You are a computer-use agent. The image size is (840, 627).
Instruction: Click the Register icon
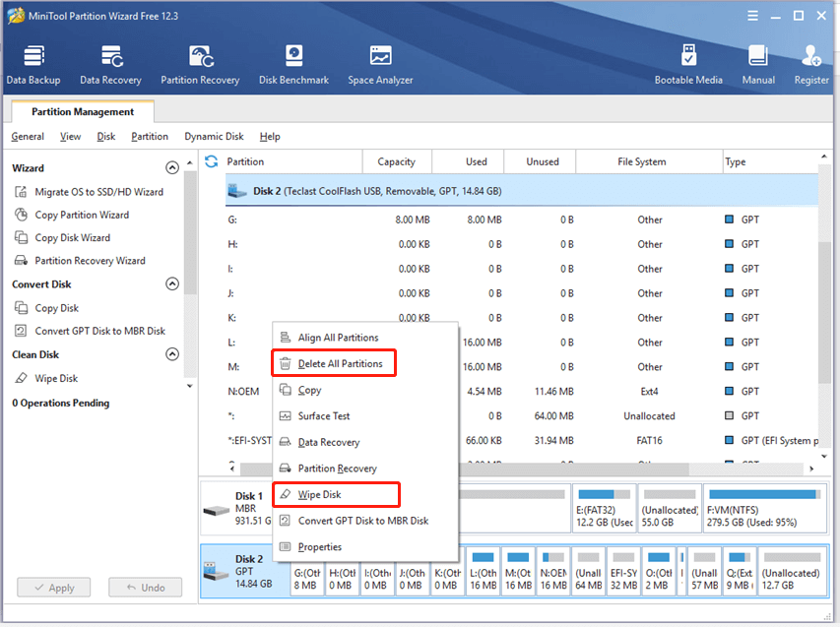[811, 65]
